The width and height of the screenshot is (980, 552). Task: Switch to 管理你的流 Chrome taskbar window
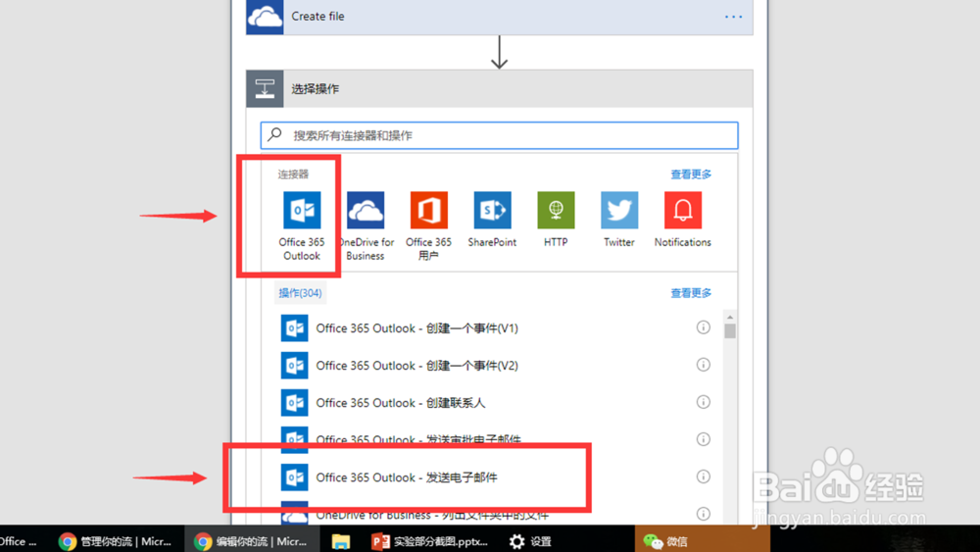tap(116, 541)
